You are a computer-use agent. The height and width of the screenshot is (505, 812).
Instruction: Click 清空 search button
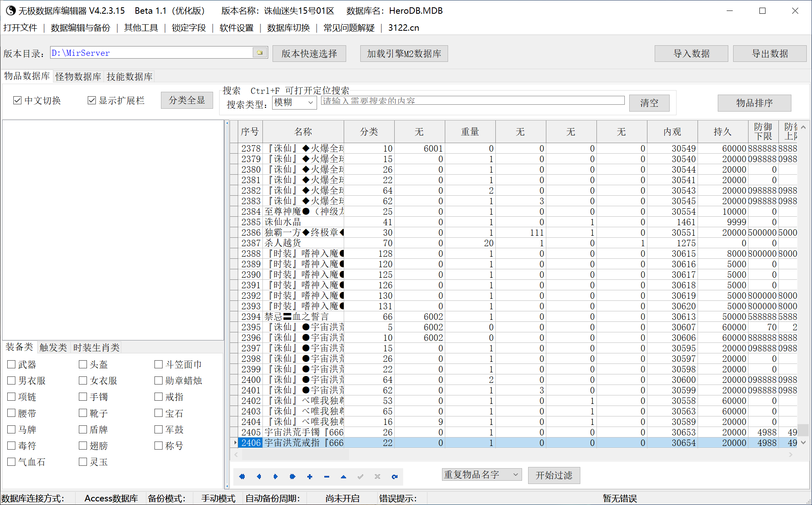649,103
